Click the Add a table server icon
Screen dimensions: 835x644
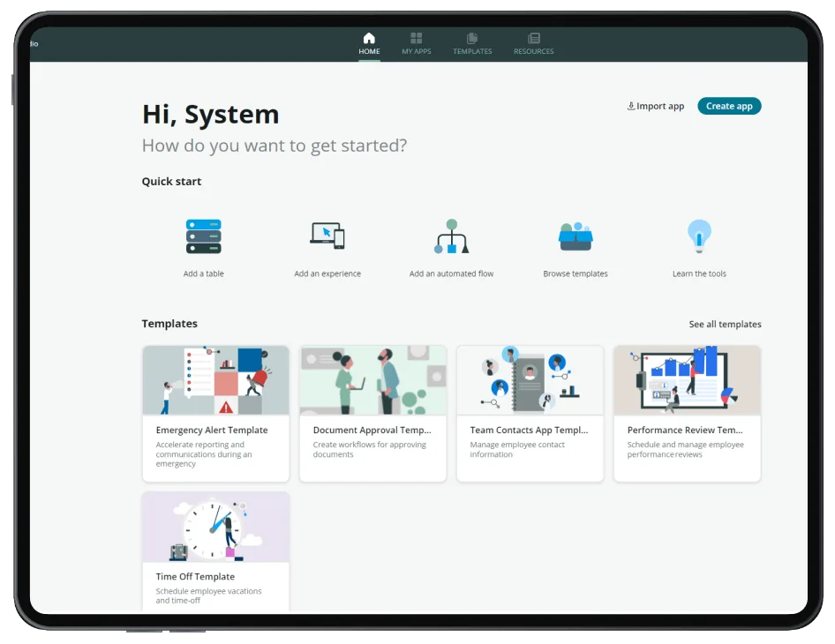click(203, 236)
